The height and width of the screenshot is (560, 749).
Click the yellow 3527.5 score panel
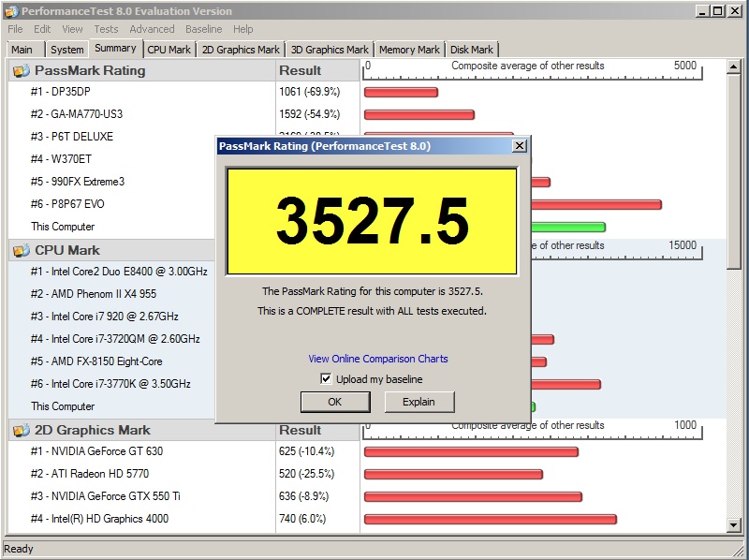point(372,222)
